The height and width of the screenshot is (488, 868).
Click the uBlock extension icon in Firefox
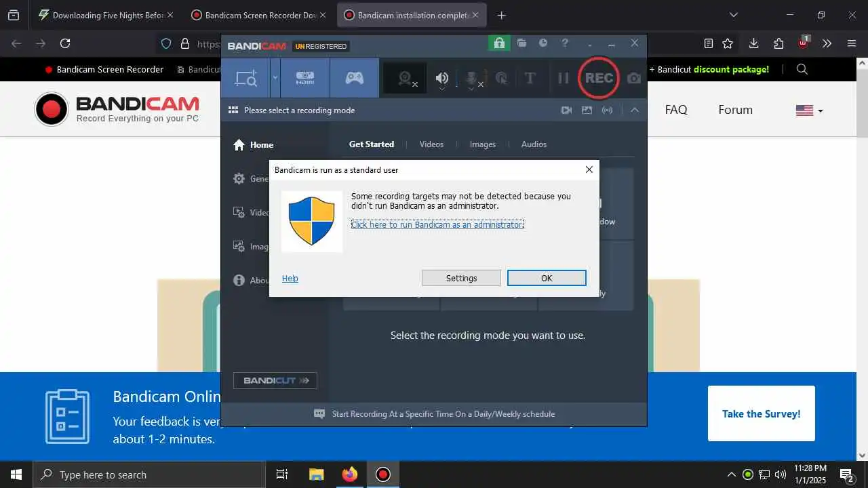point(803,43)
